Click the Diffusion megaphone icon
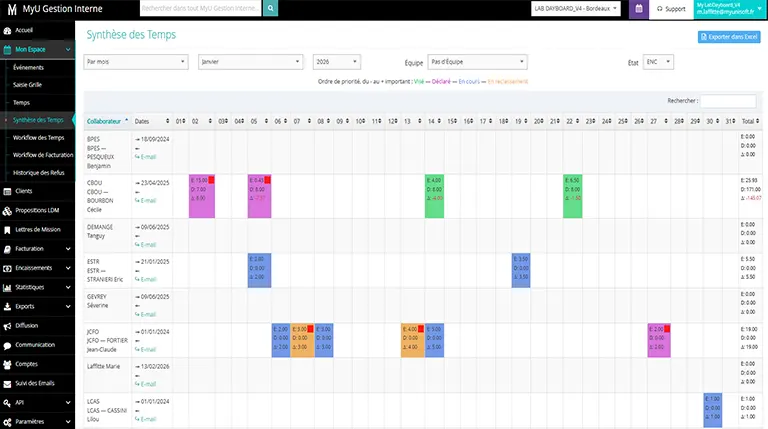 pyautogui.click(x=7, y=326)
